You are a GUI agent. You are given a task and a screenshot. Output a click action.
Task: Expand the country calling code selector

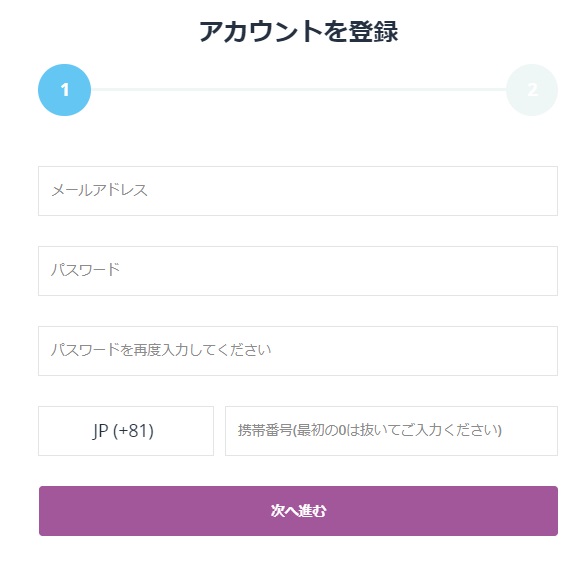point(126,431)
